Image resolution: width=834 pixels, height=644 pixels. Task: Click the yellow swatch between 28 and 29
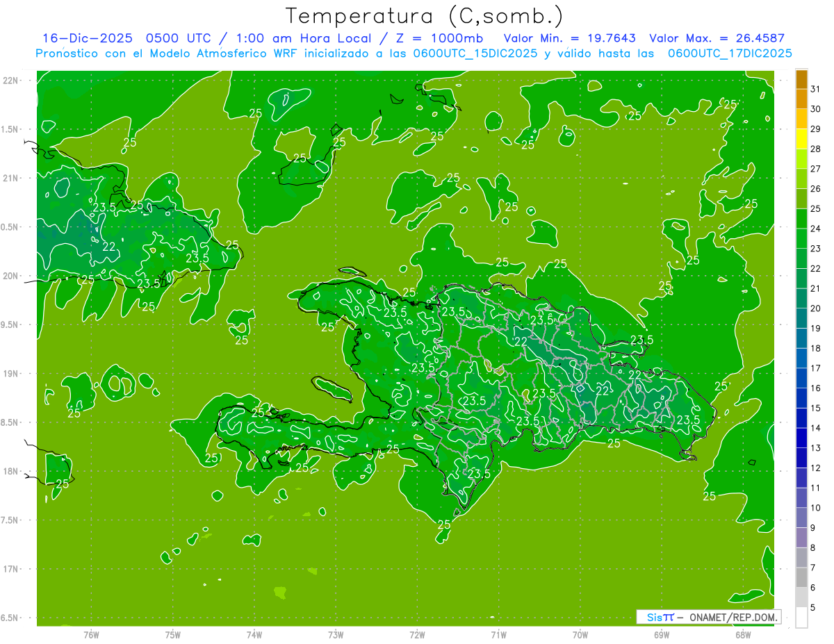pyautogui.click(x=801, y=138)
